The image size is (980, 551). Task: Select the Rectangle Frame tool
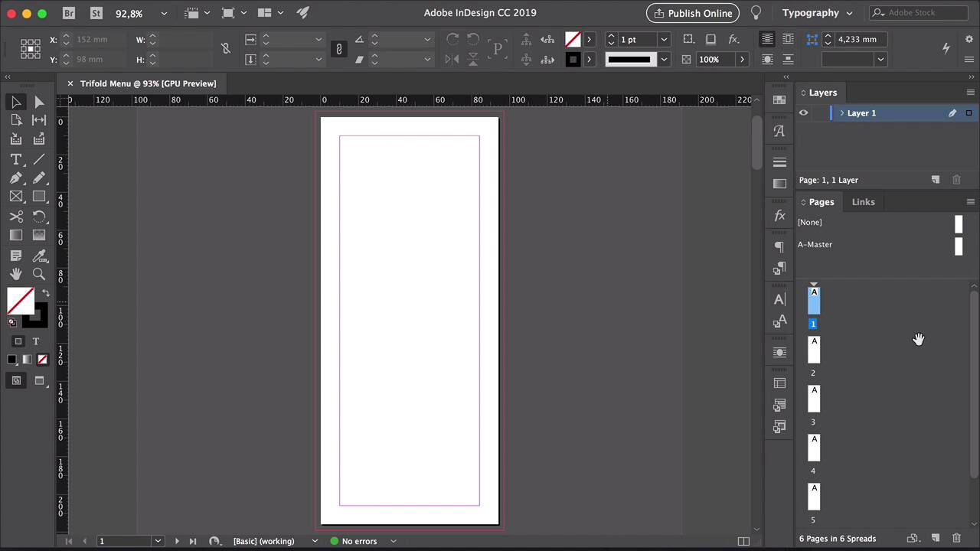[15, 197]
